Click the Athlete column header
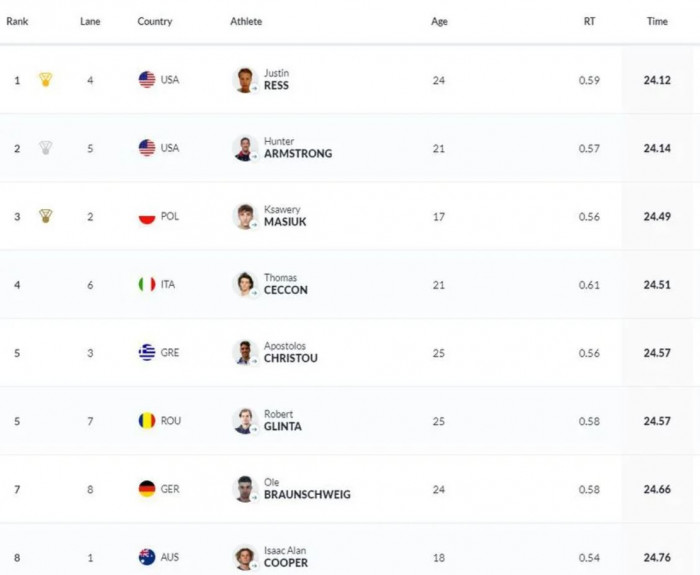The height and width of the screenshot is (575, 700). tap(246, 21)
